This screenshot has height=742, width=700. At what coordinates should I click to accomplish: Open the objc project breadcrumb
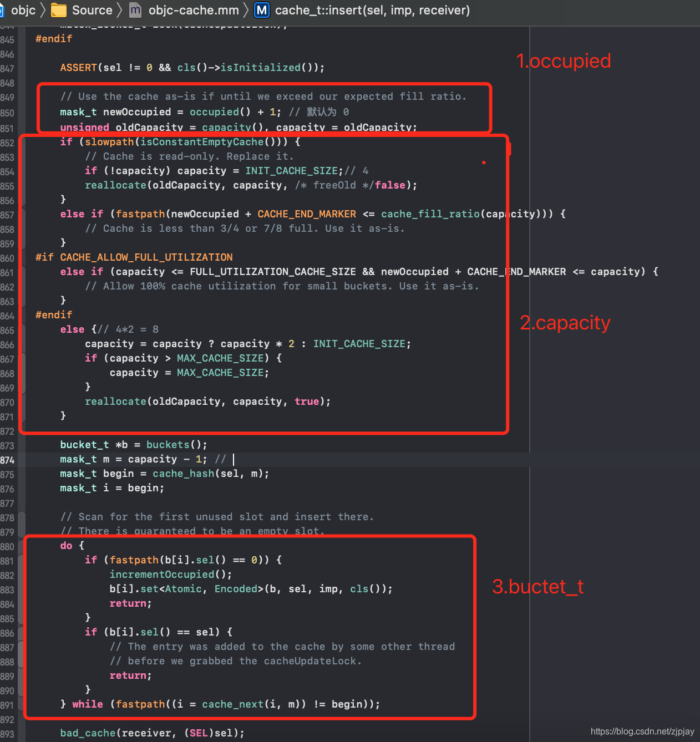click(x=23, y=10)
